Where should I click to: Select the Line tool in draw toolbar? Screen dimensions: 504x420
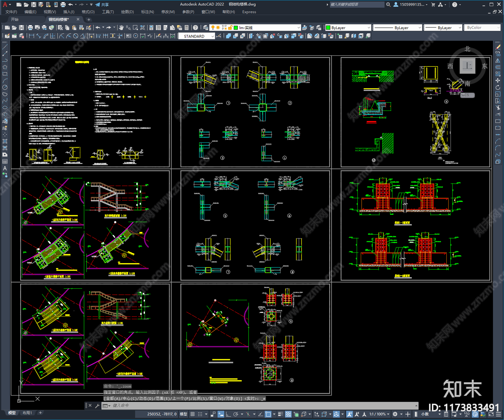(5, 47)
